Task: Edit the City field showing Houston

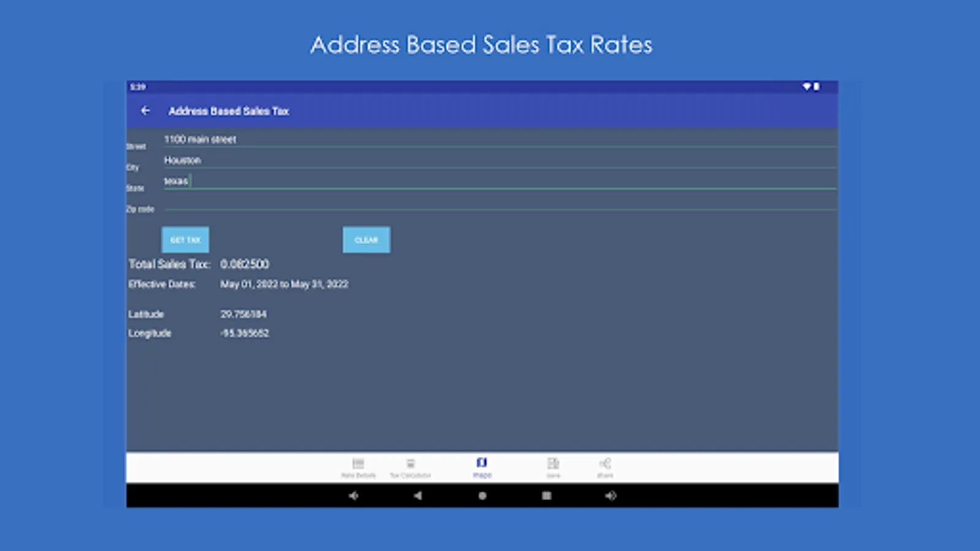Action: tap(500, 160)
